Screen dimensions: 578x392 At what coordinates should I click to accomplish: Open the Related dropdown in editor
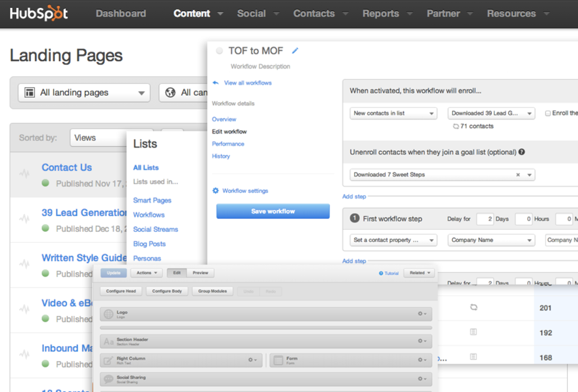(419, 273)
